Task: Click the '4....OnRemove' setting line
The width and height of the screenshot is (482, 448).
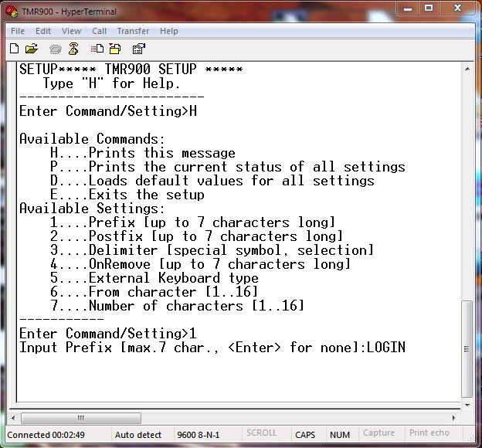Action: pyautogui.click(x=200, y=264)
